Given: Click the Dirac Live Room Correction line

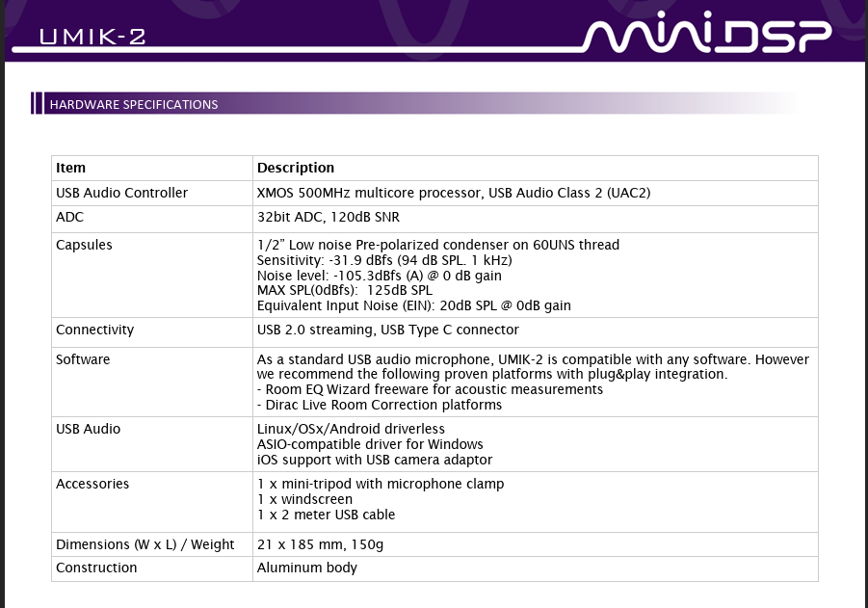Looking at the screenshot, I should [380, 405].
